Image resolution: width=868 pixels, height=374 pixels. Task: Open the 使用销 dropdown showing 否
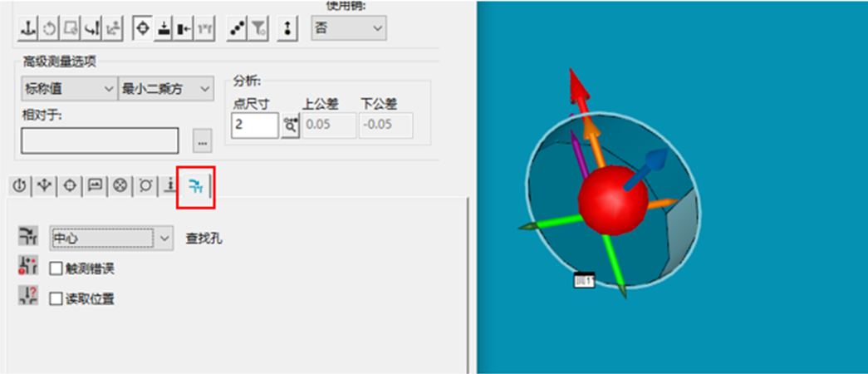pyautogui.click(x=348, y=28)
